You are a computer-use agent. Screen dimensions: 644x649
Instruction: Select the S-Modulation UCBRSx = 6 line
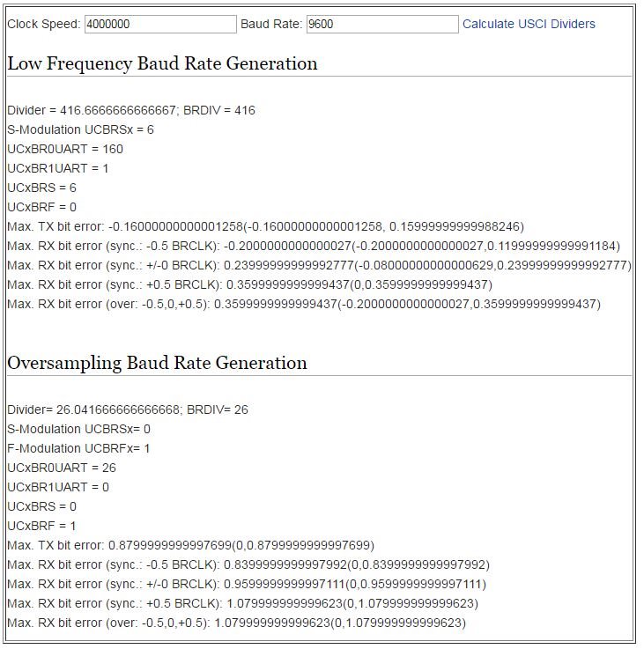tap(80, 129)
